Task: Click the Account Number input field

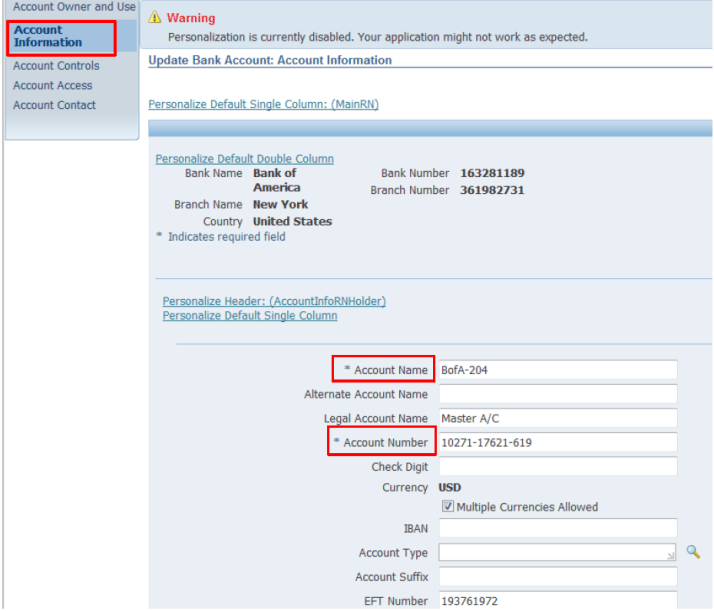Action: 557,442
